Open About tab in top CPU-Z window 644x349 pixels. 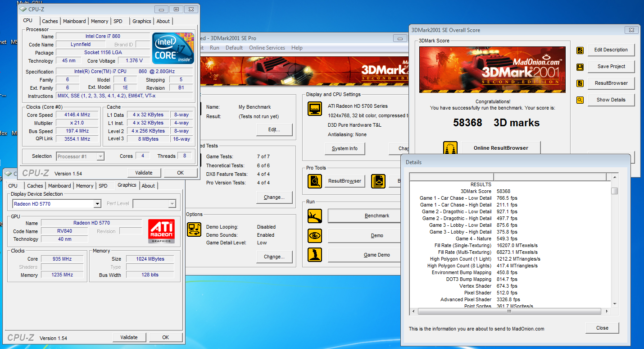163,21
